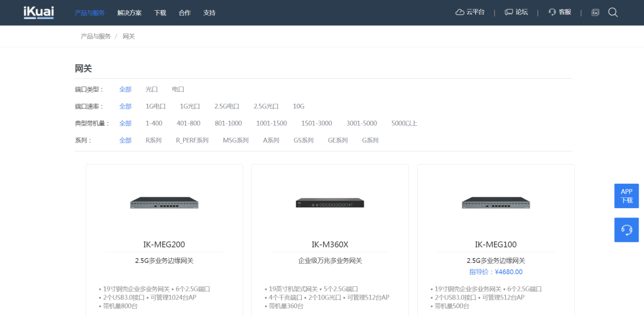644x316 pixels.
Task: Click the headset icon beside 客服
Action: [x=552, y=13]
